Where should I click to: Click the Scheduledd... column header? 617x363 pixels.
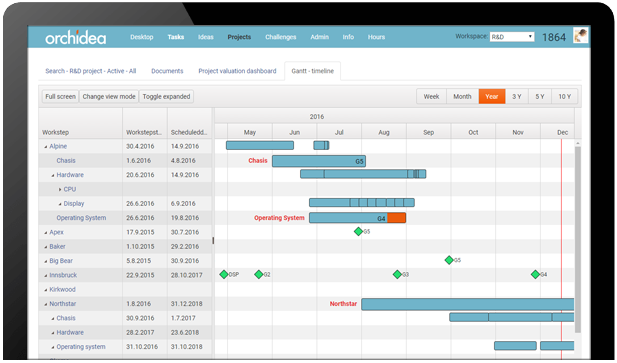[x=190, y=123]
